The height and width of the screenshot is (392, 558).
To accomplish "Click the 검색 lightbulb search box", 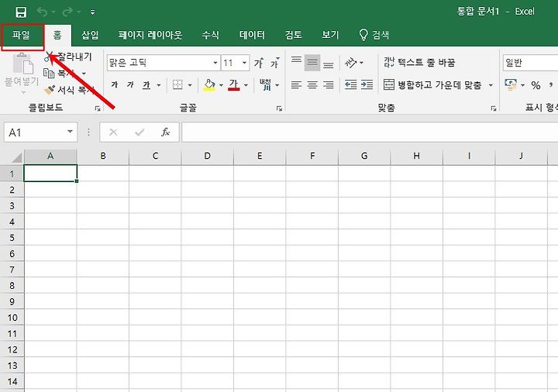I will 374,35.
